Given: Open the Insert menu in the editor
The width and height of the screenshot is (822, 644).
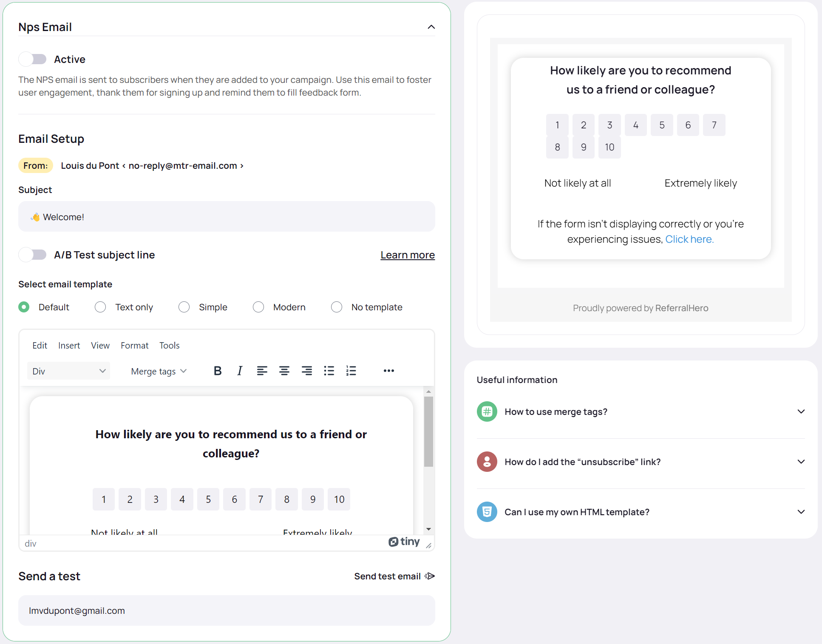Looking at the screenshot, I should [69, 345].
